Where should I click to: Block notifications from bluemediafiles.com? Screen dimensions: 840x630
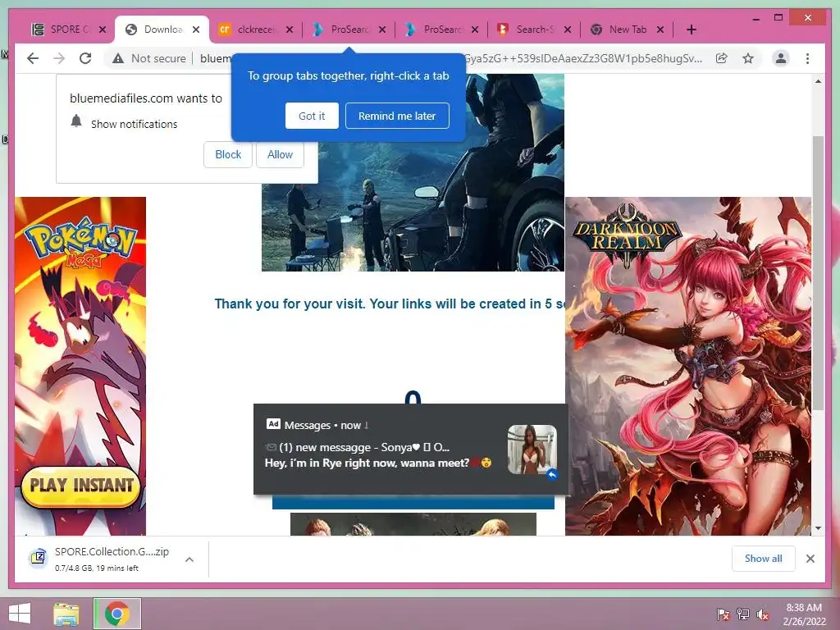click(228, 155)
